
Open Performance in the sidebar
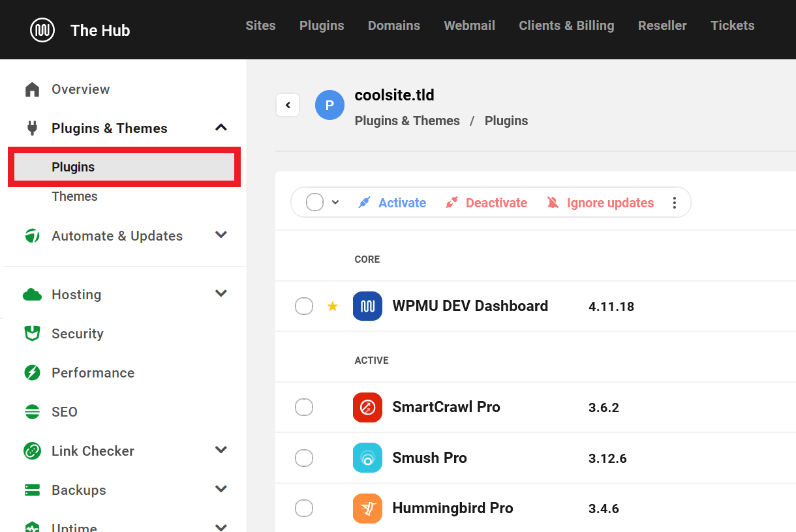(93, 373)
